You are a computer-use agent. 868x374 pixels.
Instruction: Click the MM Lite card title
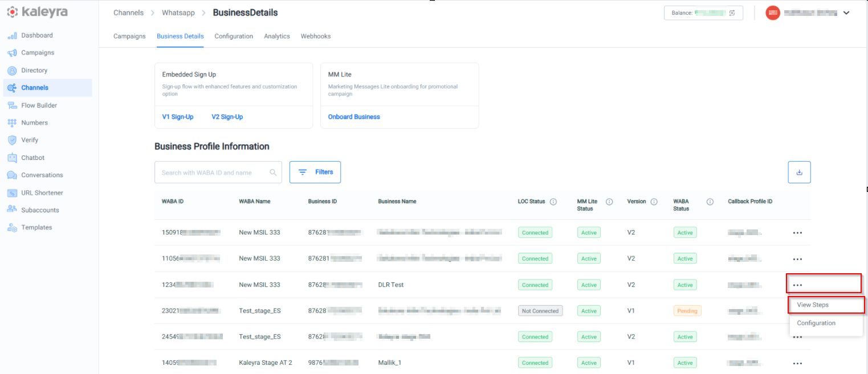click(x=340, y=75)
